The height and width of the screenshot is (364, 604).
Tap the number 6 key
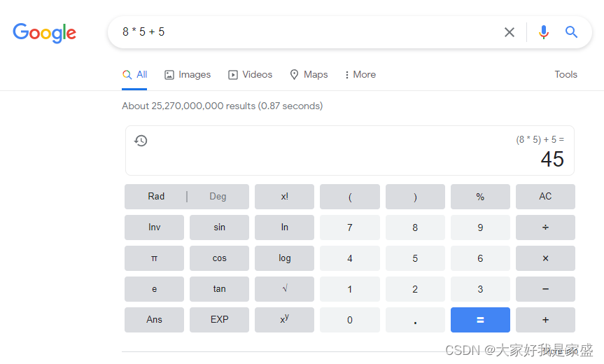pyautogui.click(x=480, y=258)
